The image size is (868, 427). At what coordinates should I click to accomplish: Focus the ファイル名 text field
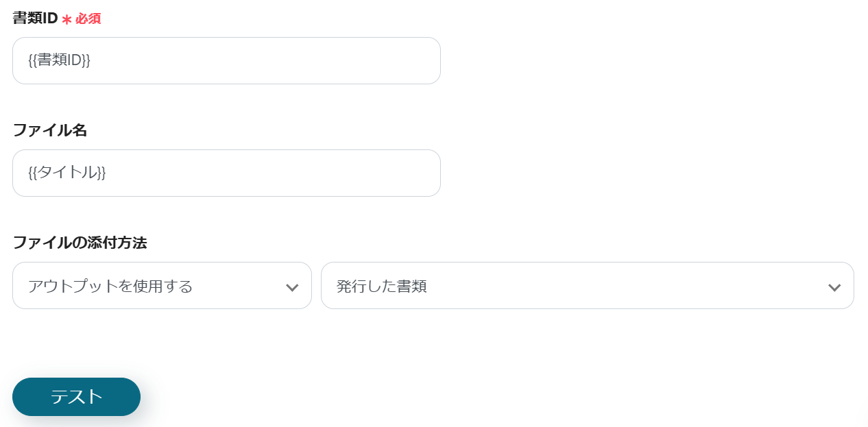[x=226, y=173]
